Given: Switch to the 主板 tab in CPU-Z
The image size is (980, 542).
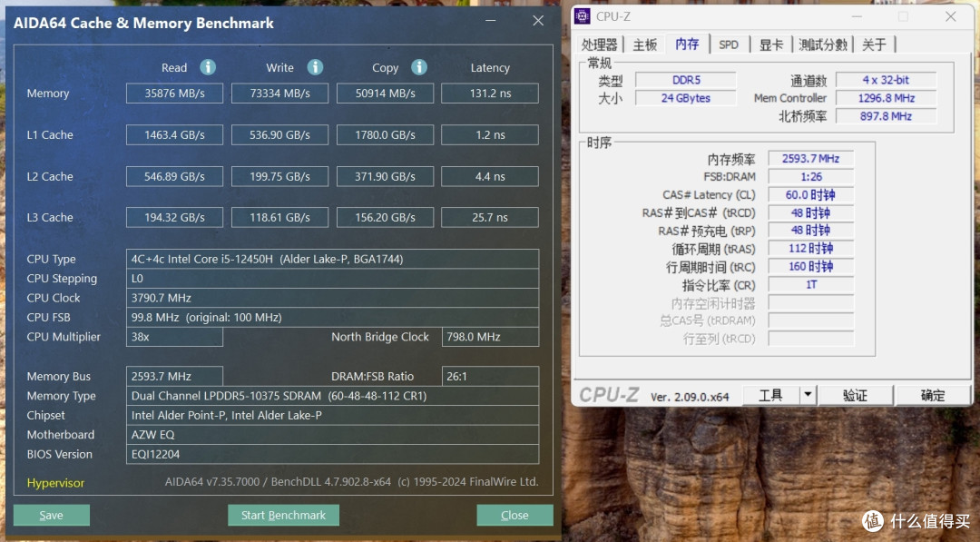Looking at the screenshot, I should tap(645, 44).
